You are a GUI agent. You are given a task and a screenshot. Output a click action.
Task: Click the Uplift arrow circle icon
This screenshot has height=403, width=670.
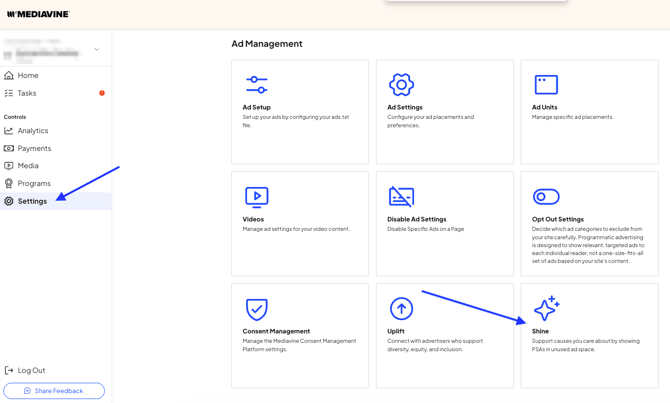click(x=401, y=309)
